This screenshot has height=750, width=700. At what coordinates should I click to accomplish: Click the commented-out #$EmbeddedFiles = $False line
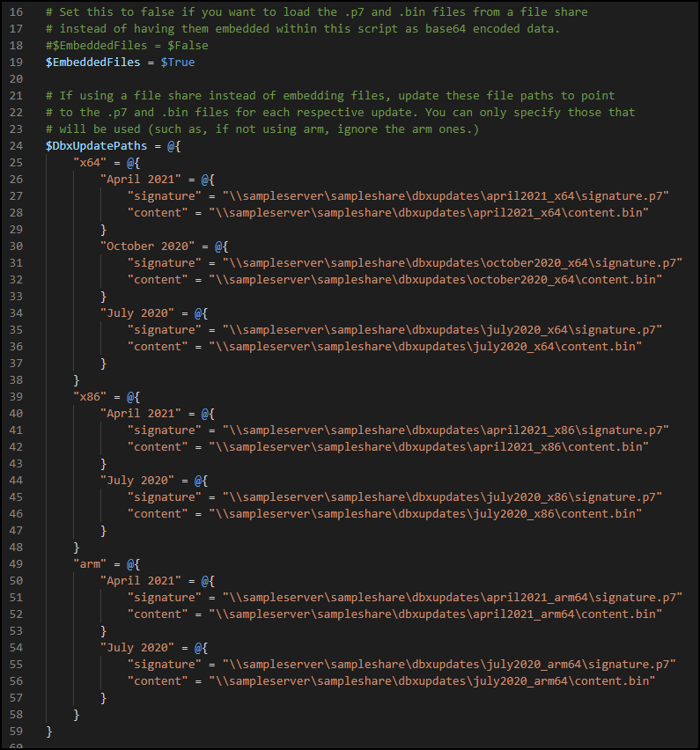[127, 46]
